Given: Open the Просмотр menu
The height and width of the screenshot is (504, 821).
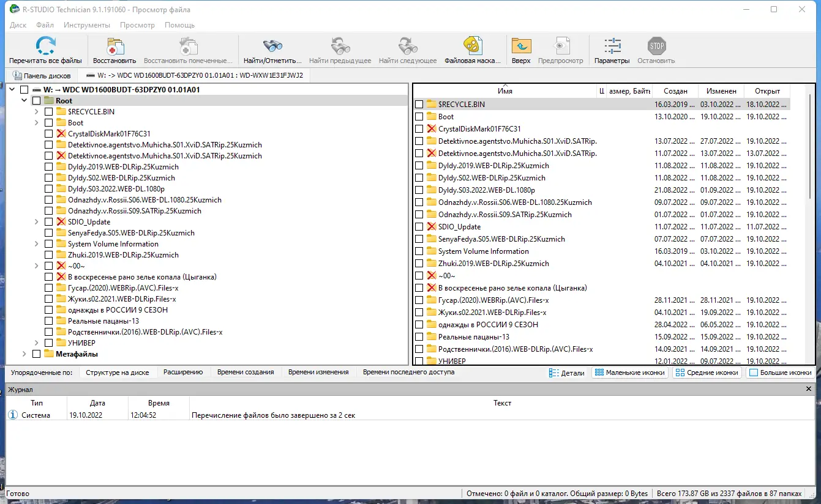Looking at the screenshot, I should [x=137, y=25].
